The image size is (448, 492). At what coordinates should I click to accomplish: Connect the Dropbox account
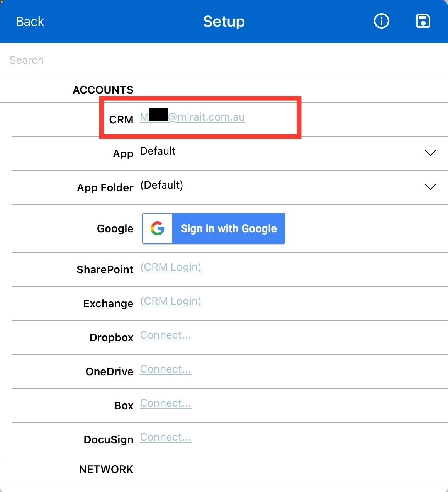tap(166, 335)
